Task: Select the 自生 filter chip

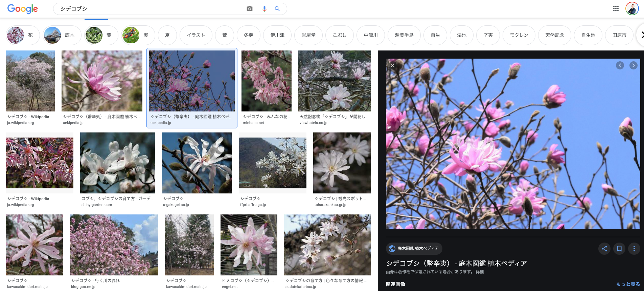Action: pyautogui.click(x=435, y=35)
